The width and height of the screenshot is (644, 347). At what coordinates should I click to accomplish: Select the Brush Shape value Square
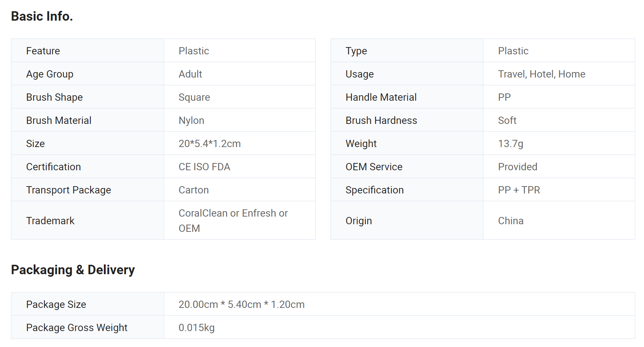[x=194, y=97]
